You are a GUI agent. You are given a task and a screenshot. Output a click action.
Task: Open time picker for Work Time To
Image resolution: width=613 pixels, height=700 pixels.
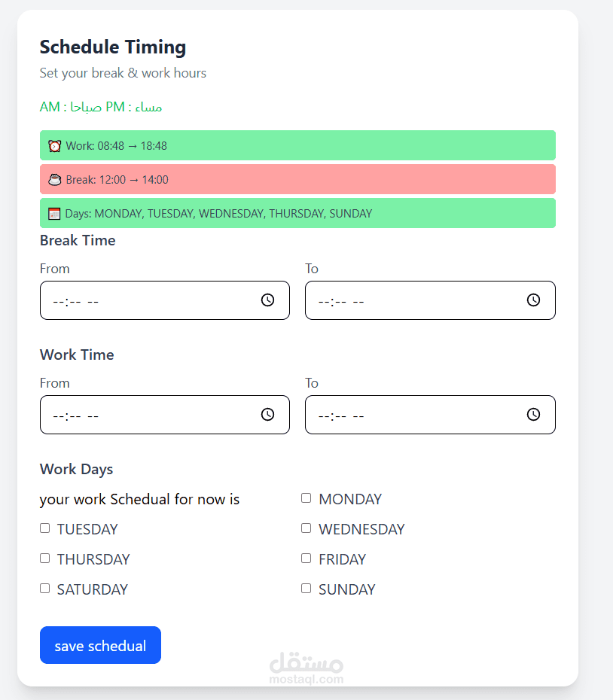pos(533,415)
